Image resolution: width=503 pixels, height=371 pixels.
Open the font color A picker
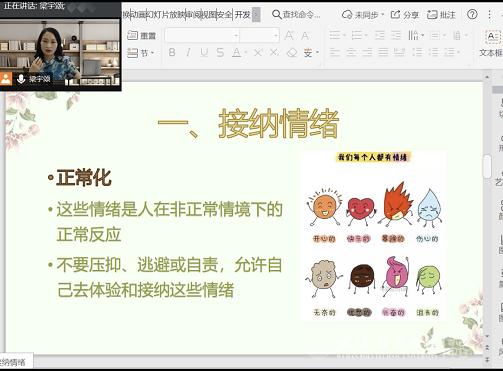click(237, 52)
